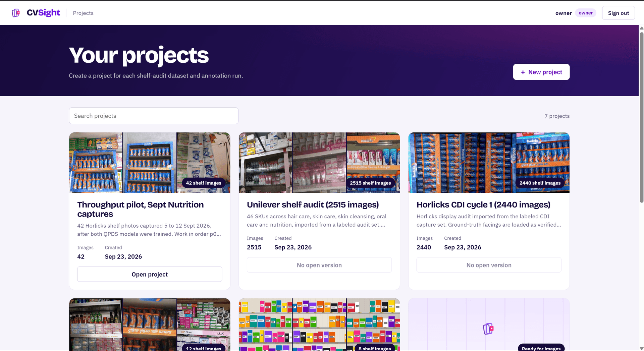
Task: Click first thumbnail of Throughput pilot card
Action: click(96, 163)
